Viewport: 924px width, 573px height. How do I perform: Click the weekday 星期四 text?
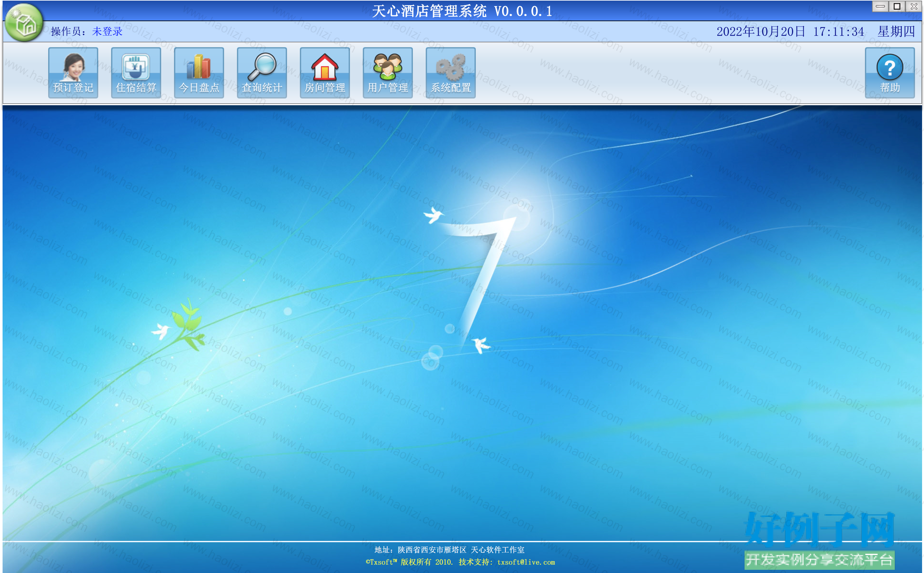tap(896, 31)
